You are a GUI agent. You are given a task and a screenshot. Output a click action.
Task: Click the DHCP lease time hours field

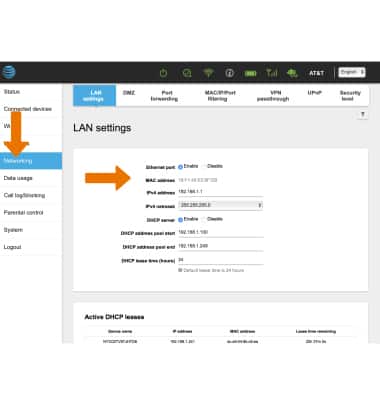coord(220,260)
